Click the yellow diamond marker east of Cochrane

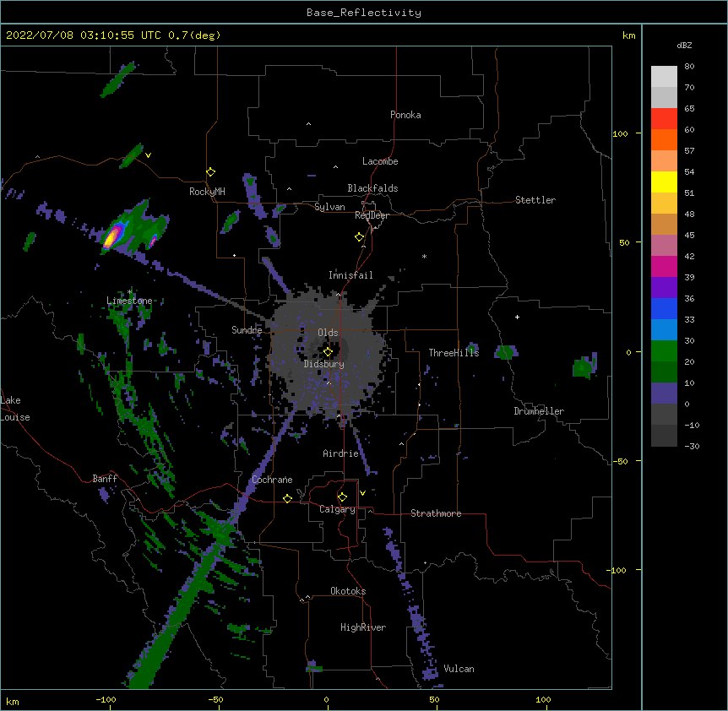[287, 498]
